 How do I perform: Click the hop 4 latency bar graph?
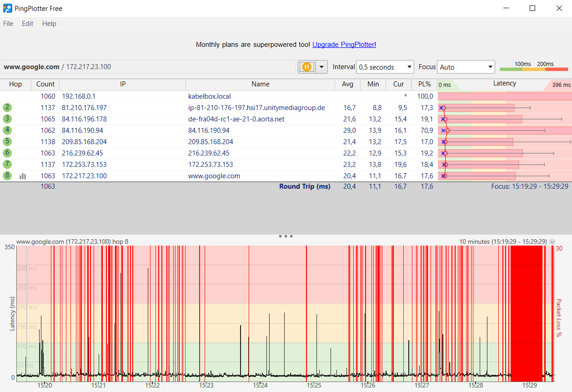coord(505,131)
